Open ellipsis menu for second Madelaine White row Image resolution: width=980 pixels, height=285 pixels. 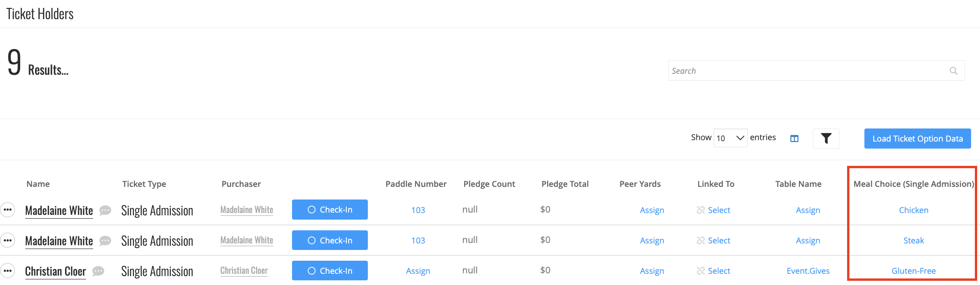[x=7, y=240]
